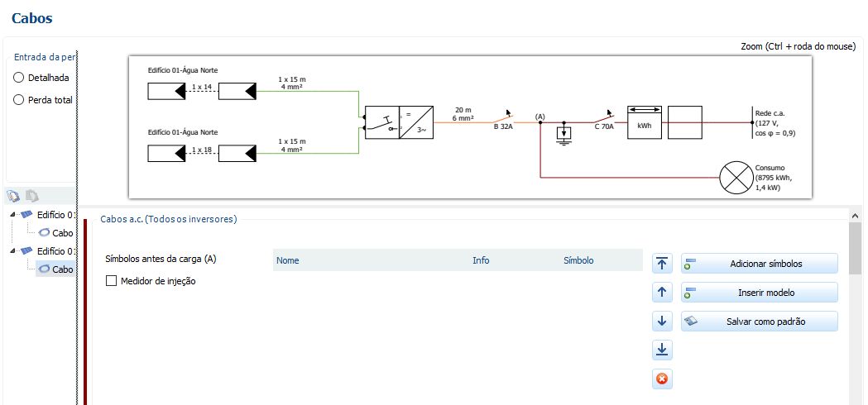Click the vertical scrollbar thumb on the right

855,248
